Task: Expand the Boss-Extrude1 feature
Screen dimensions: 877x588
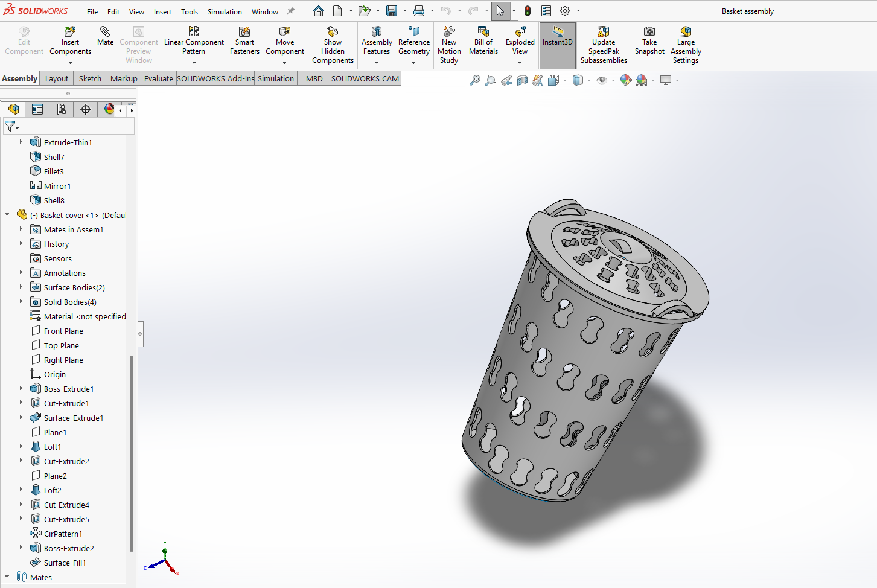Action: click(21, 389)
